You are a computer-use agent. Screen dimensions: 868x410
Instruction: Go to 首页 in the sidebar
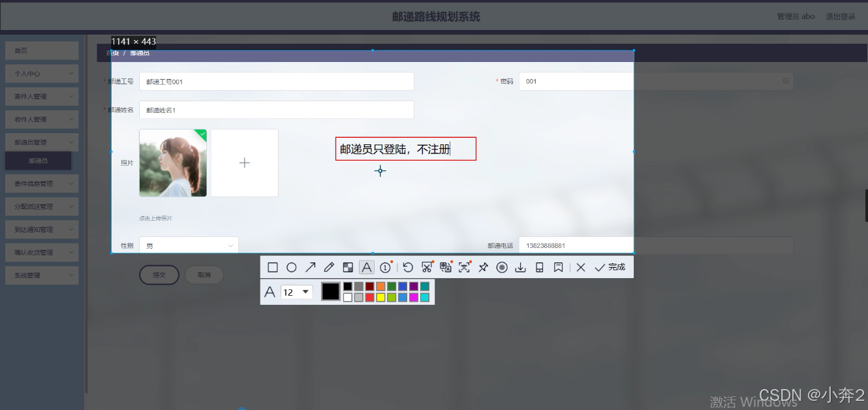[41, 50]
